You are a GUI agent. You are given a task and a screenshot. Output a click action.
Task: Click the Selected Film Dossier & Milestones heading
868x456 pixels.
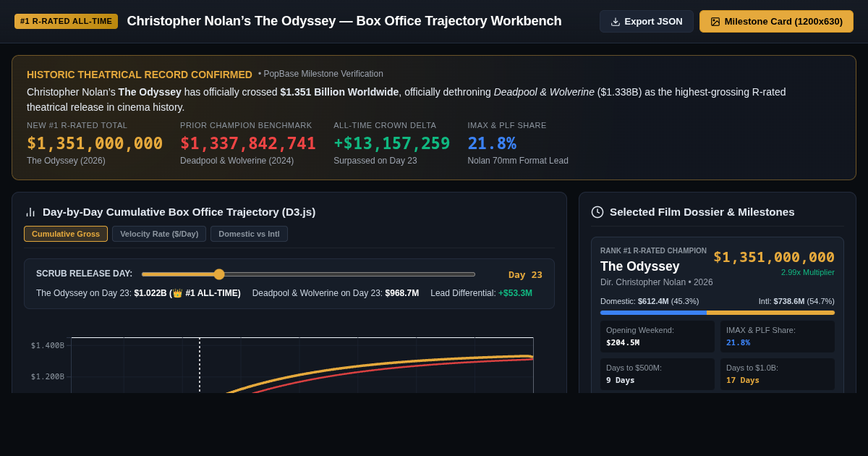point(702,212)
